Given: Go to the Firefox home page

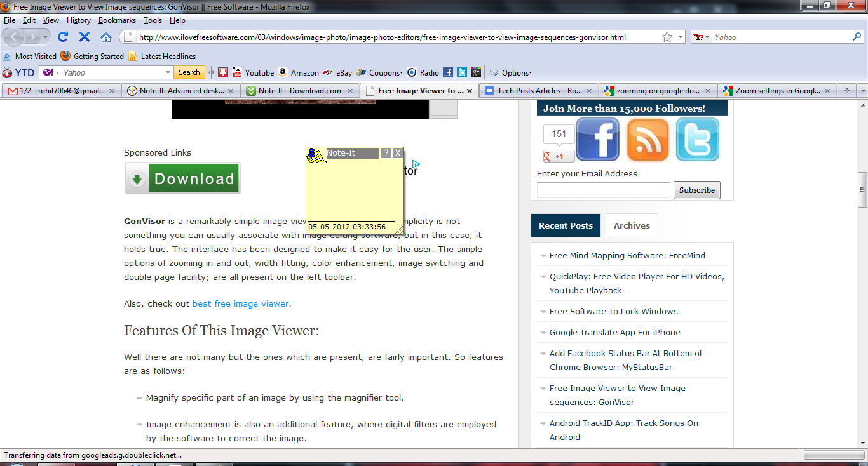Looking at the screenshot, I should pos(106,37).
